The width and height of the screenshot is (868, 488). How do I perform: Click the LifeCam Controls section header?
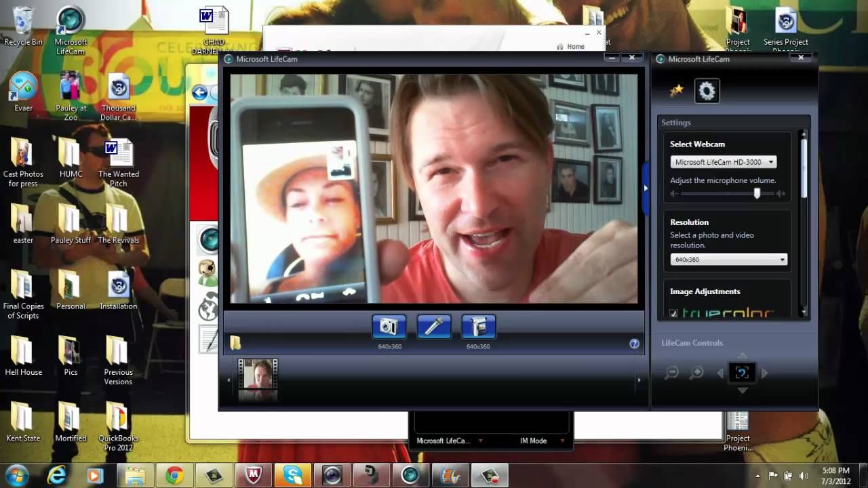click(692, 343)
